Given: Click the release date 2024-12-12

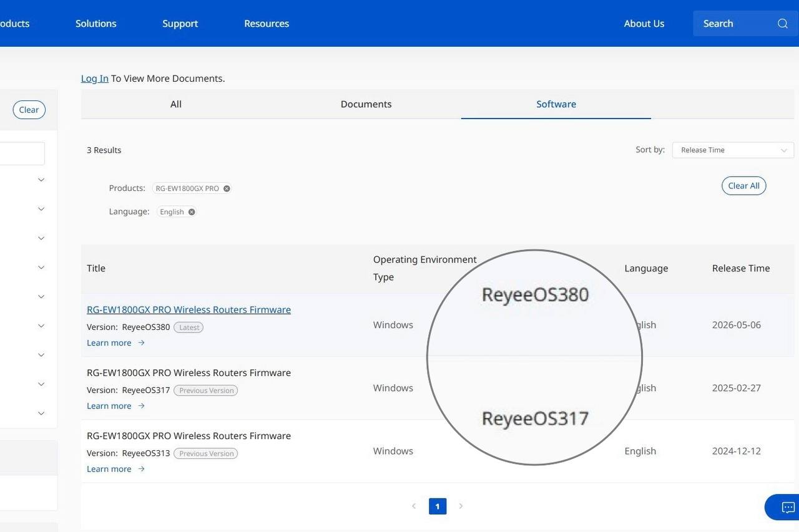Looking at the screenshot, I should (x=737, y=451).
